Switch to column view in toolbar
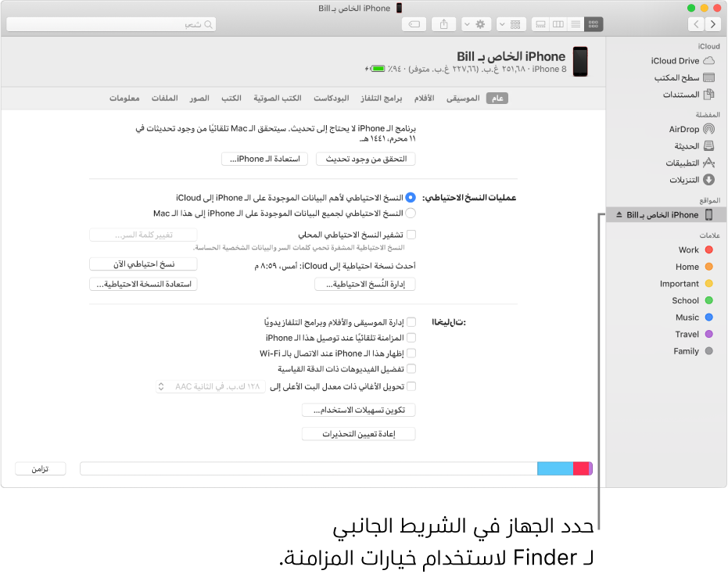 [x=558, y=24]
